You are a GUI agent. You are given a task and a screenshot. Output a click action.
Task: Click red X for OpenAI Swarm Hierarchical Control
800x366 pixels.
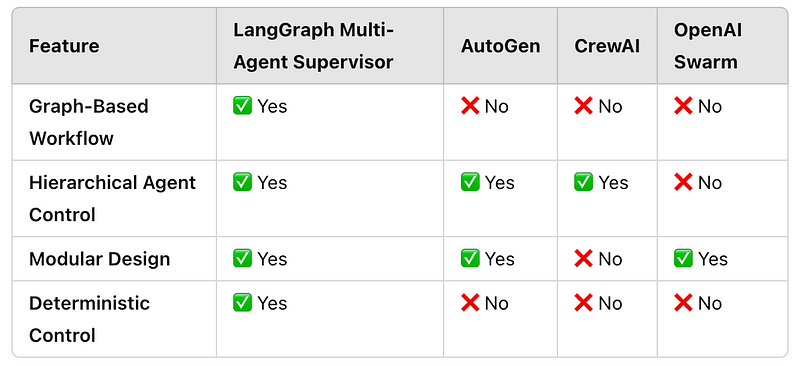683,182
